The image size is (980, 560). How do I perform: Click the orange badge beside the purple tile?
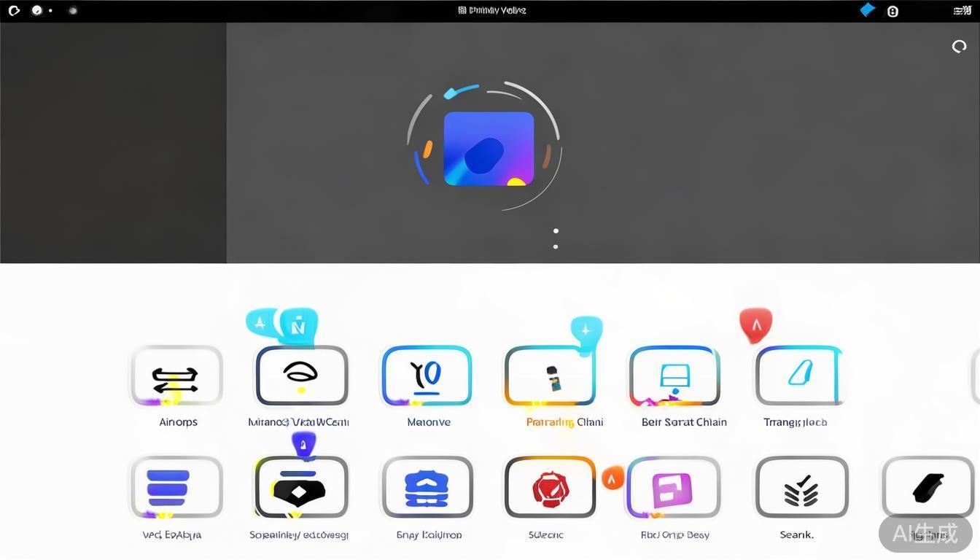612,478
